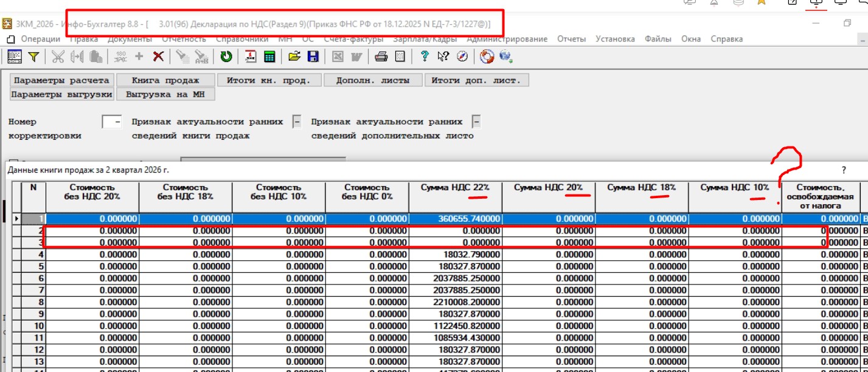The height and width of the screenshot is (372, 868).
Task: Click the Дополн. листы button
Action: pos(373,80)
